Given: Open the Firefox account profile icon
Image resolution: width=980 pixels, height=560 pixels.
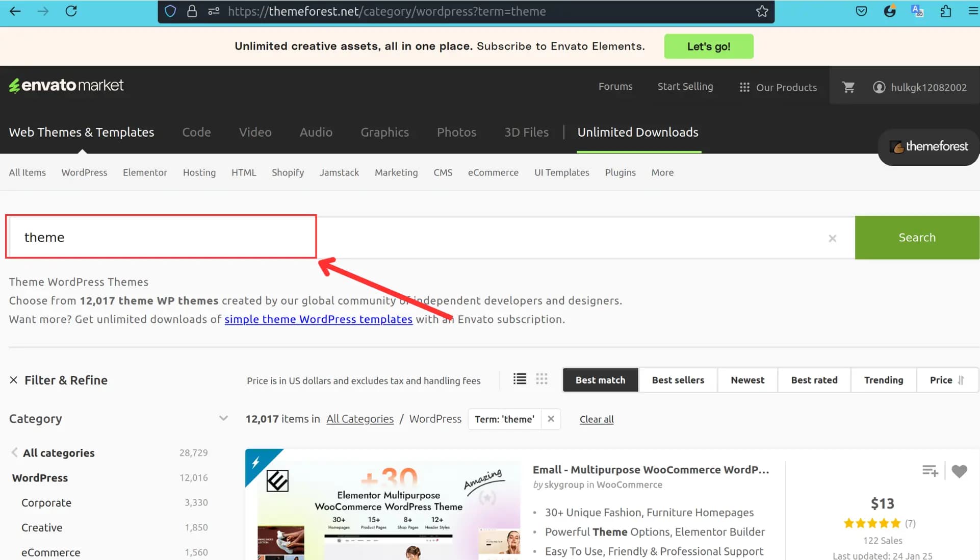Looking at the screenshot, I should [x=889, y=11].
